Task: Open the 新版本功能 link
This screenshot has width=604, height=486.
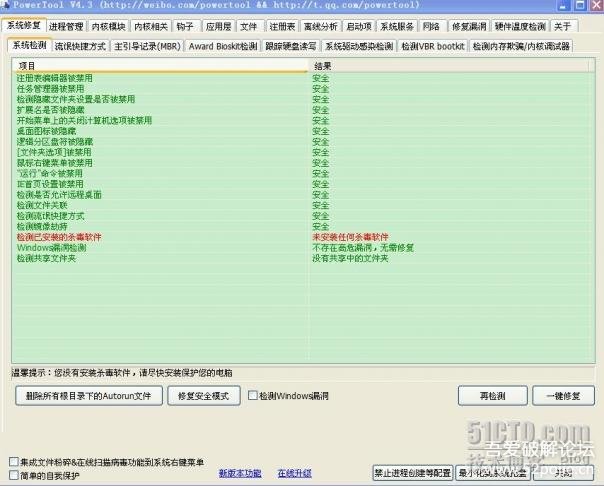Action: (240, 473)
